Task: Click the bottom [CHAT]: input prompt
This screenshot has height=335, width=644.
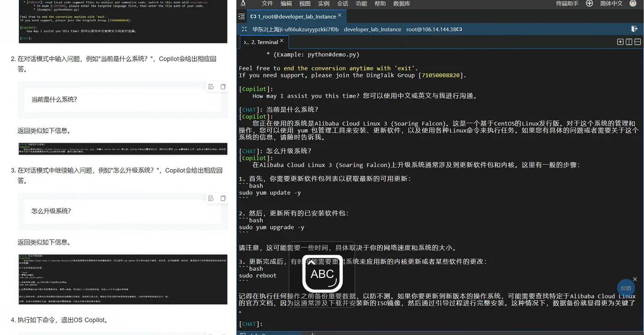Action: (x=251, y=324)
